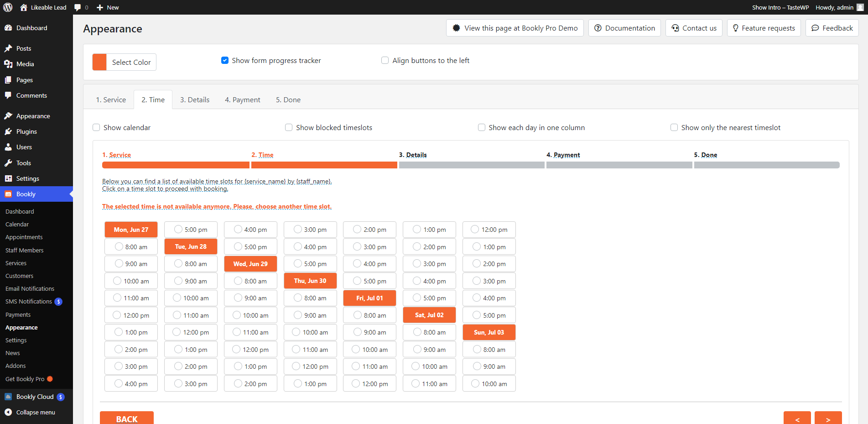Click the Bookly Cloud icon
868x424 pixels.
click(8, 397)
